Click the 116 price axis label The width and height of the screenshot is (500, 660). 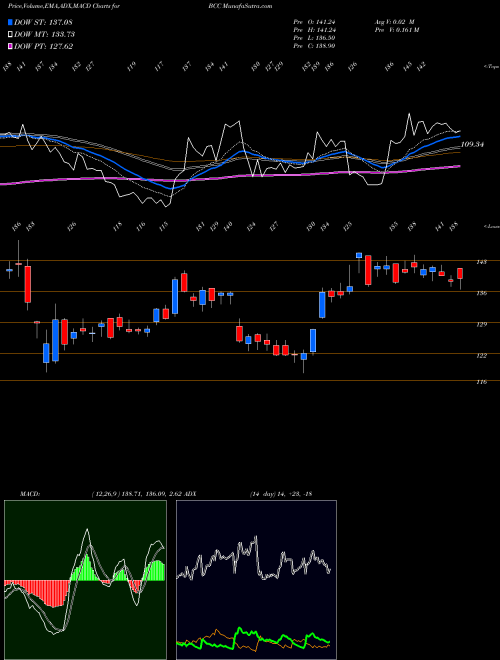481,382
